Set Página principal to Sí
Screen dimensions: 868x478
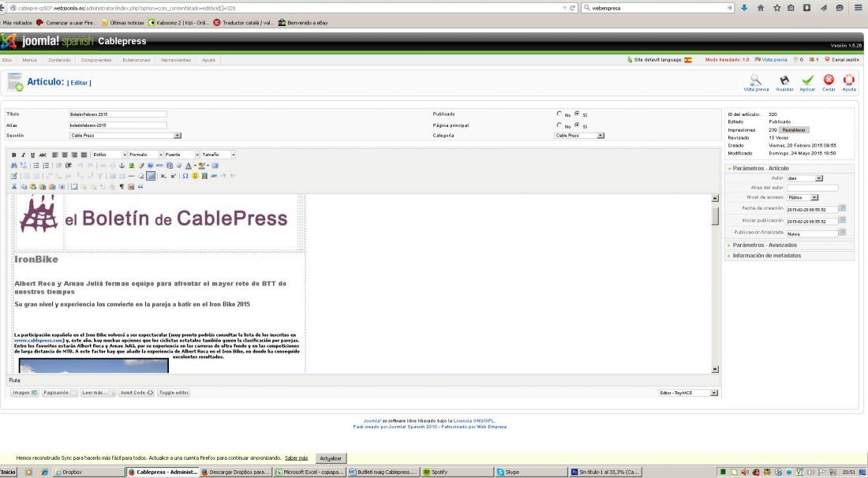click(x=577, y=125)
